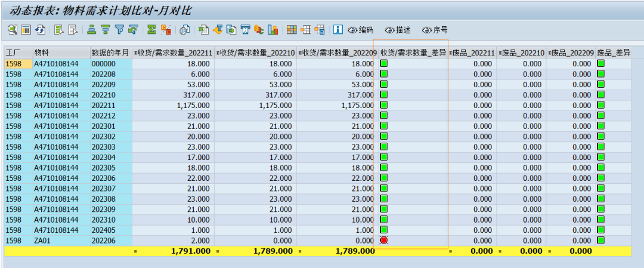This screenshot has width=644, height=268.
Task: Click the 202405 year-month cell
Action: 112,230
